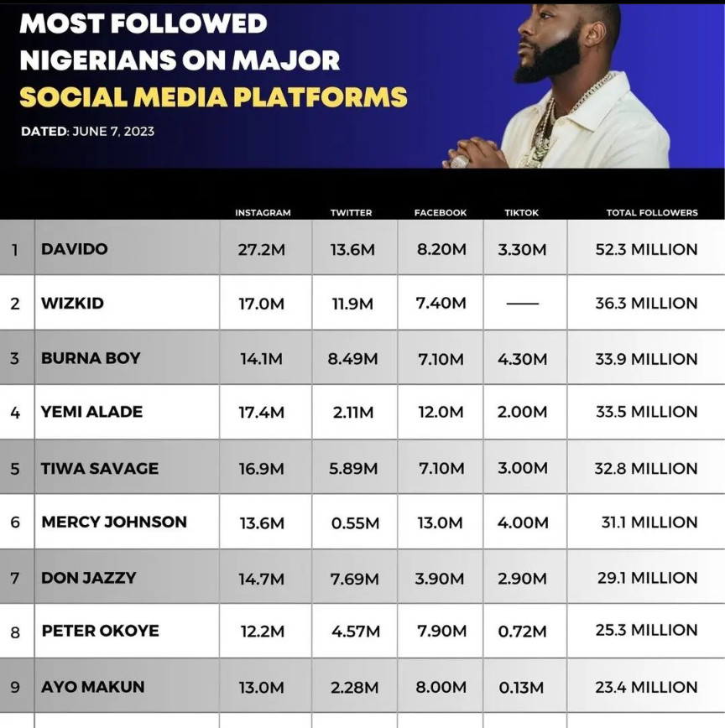Select Tiwa Savage in the list
This screenshot has width=725, height=728.
pyautogui.click(x=99, y=468)
